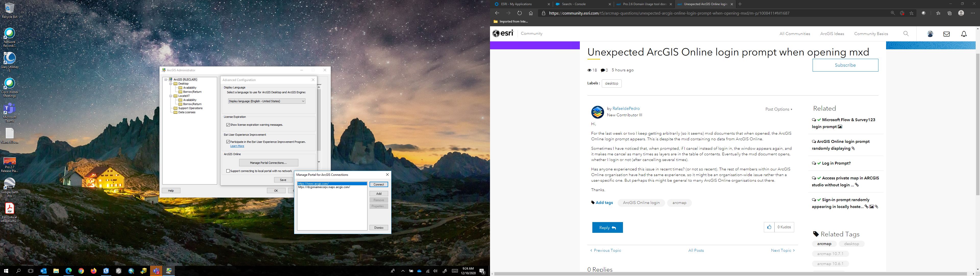Open Esri Community notifications bell
The image size is (980, 276).
pos(964,34)
